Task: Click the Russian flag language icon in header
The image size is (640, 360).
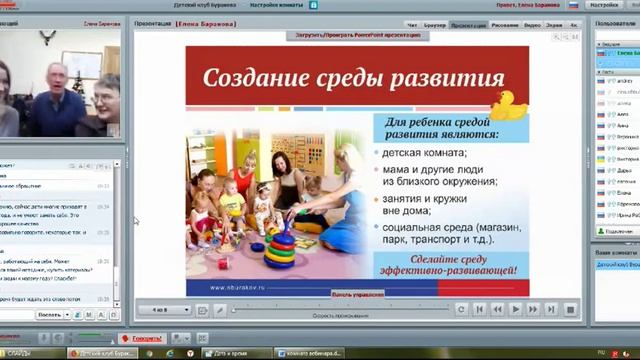Action: pyautogui.click(x=573, y=5)
